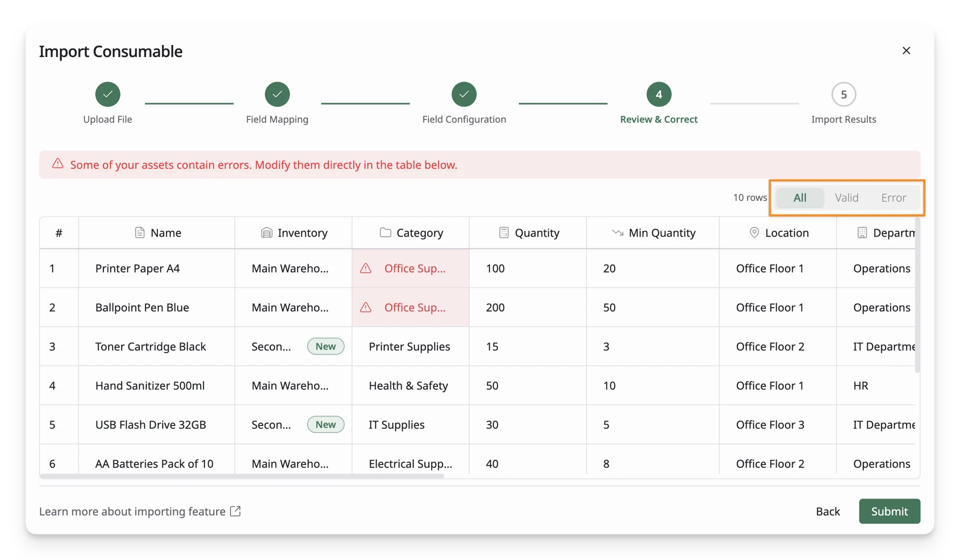
Task: Close the Import Consumable dialog
Action: click(906, 50)
